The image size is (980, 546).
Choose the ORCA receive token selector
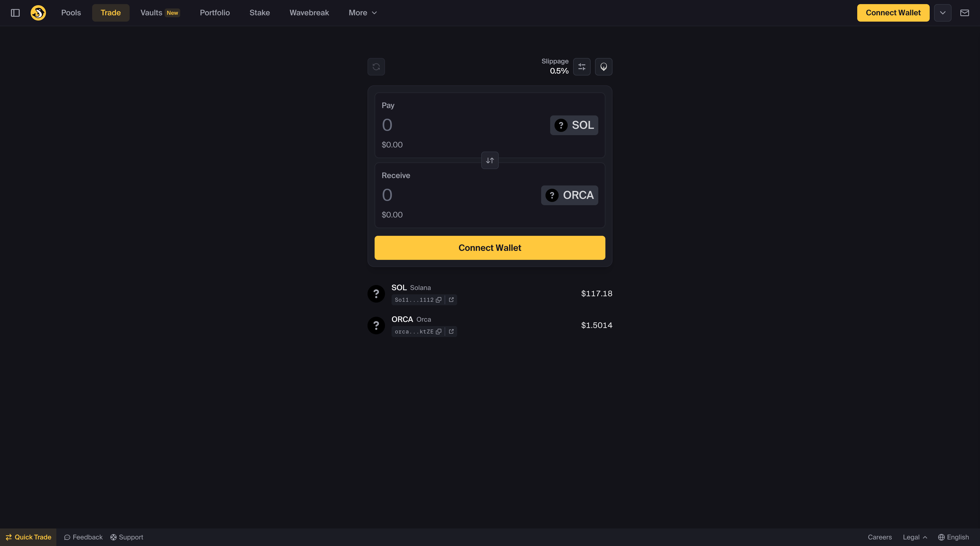click(x=569, y=195)
